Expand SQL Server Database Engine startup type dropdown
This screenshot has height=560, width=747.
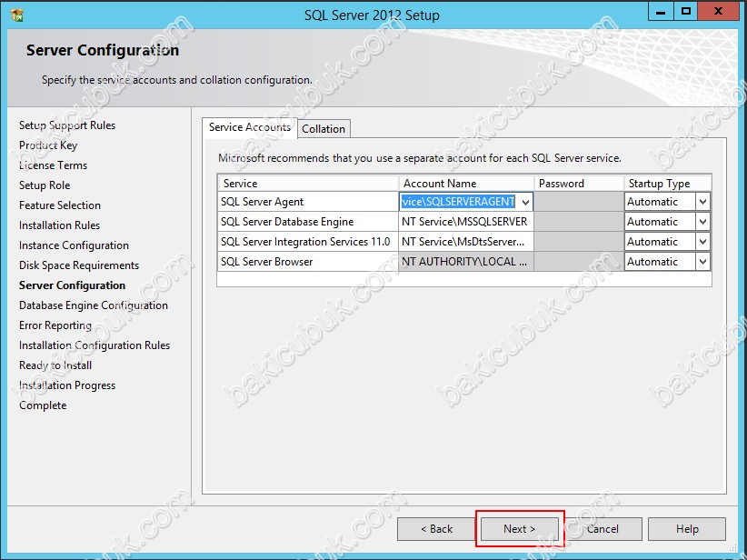click(x=702, y=222)
